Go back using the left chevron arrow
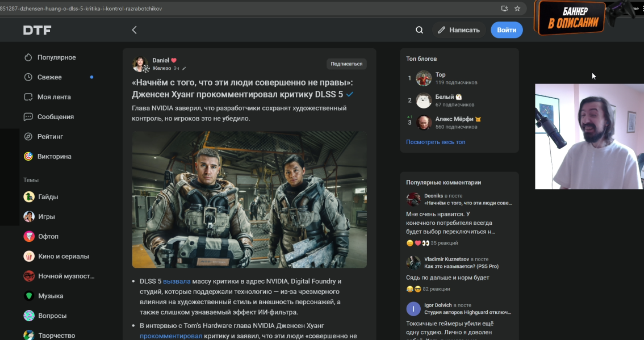This screenshot has width=644, height=340. 135,30
